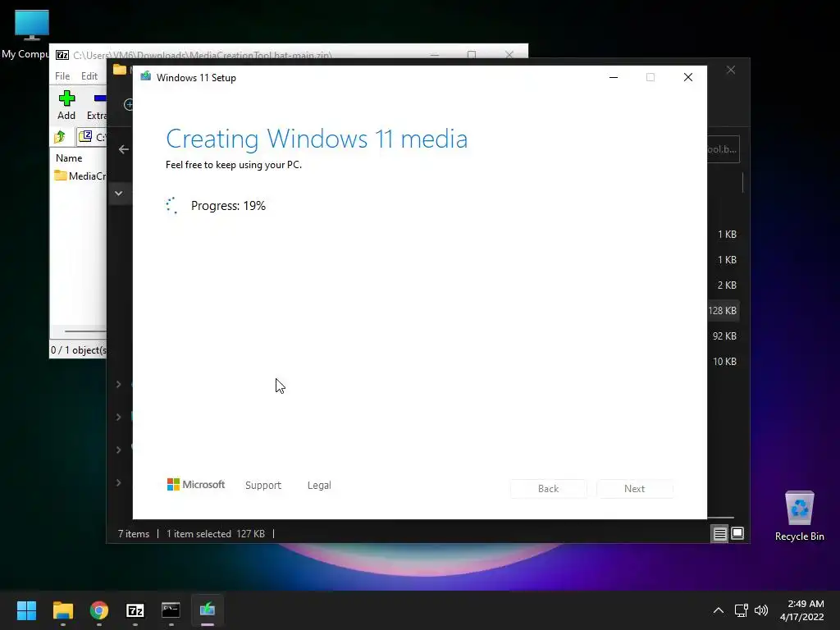
Task: Select the MediaCr folder row in 7-Zip
Action: (80, 176)
